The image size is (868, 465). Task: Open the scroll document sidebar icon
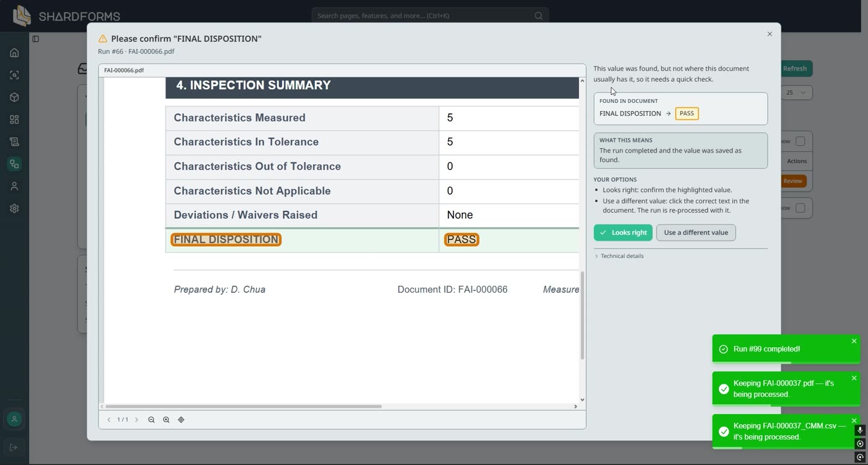(14, 142)
